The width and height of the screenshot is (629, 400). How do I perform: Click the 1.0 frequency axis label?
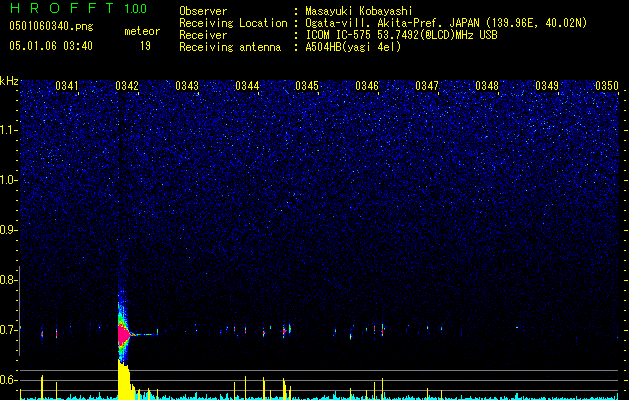(9, 180)
